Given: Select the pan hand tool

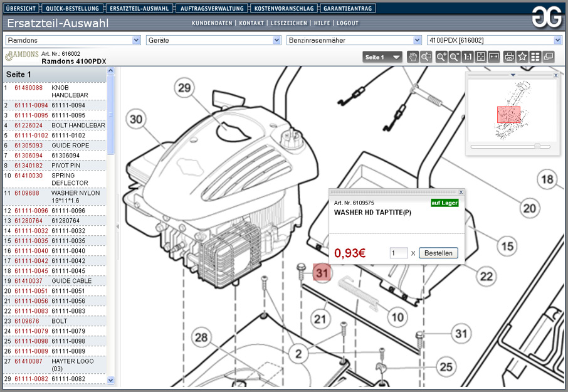Looking at the screenshot, I should pyautogui.click(x=413, y=57).
